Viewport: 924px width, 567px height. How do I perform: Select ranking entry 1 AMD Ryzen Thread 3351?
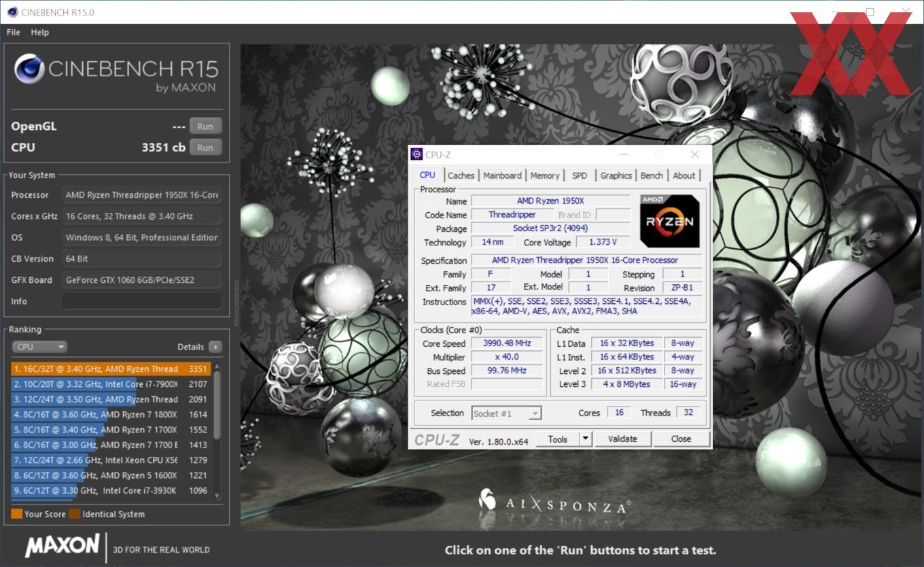click(x=109, y=369)
